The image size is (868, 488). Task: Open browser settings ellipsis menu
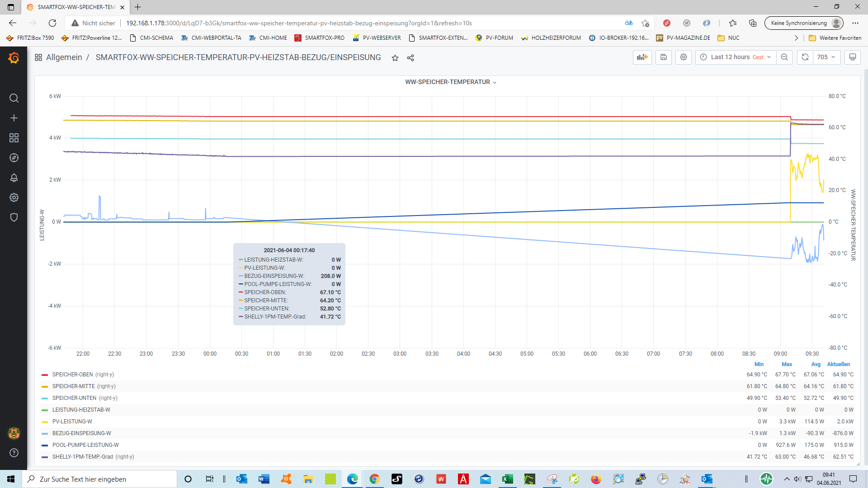855,23
